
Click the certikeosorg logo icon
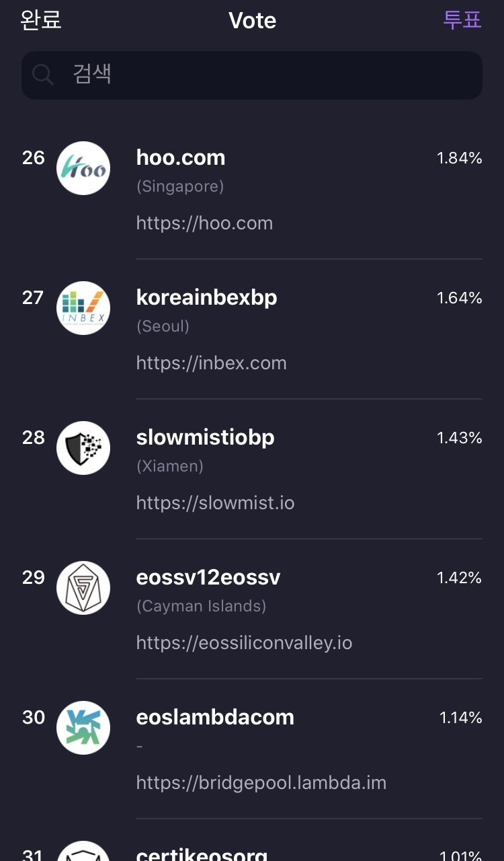(x=83, y=853)
